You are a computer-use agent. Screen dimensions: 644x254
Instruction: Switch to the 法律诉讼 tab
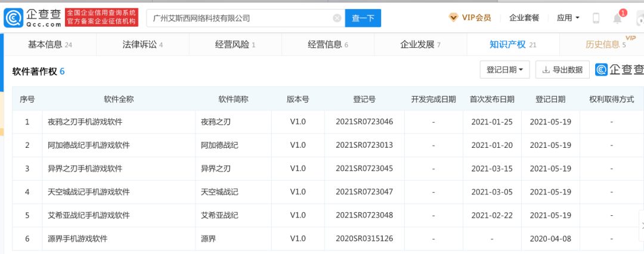pyautogui.click(x=143, y=44)
